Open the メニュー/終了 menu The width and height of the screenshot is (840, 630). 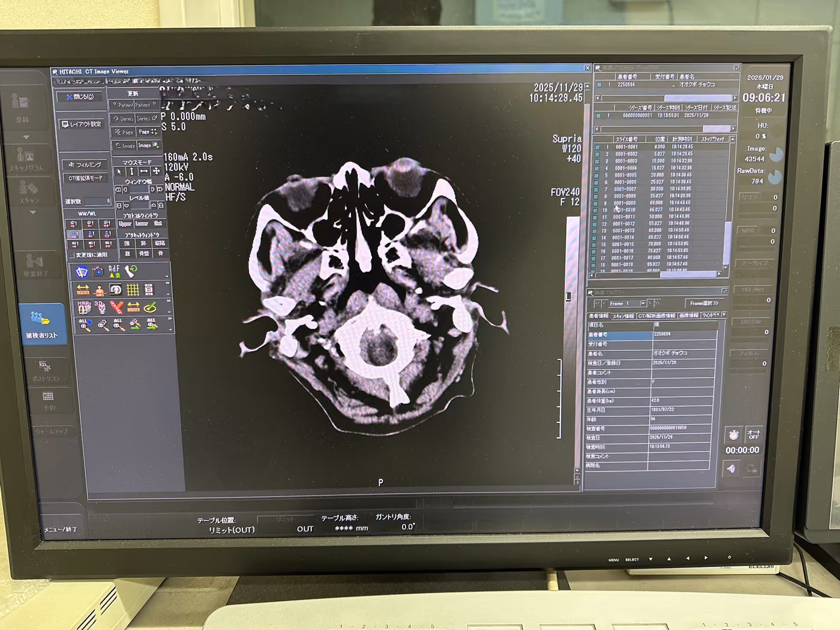pyautogui.click(x=61, y=529)
